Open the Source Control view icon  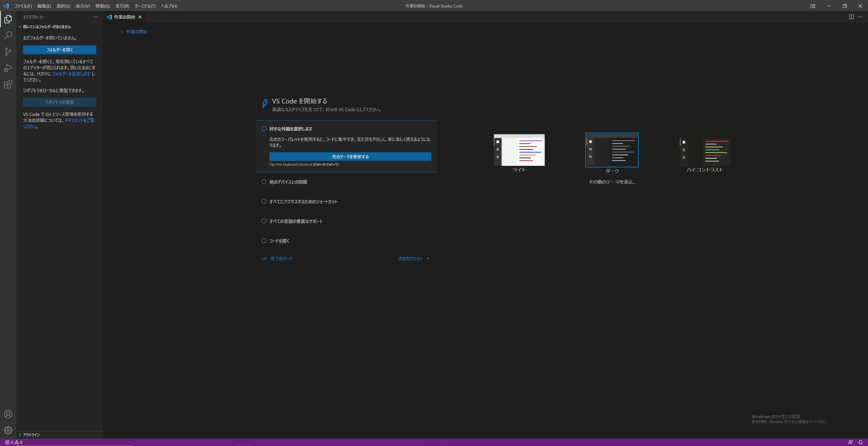point(8,52)
